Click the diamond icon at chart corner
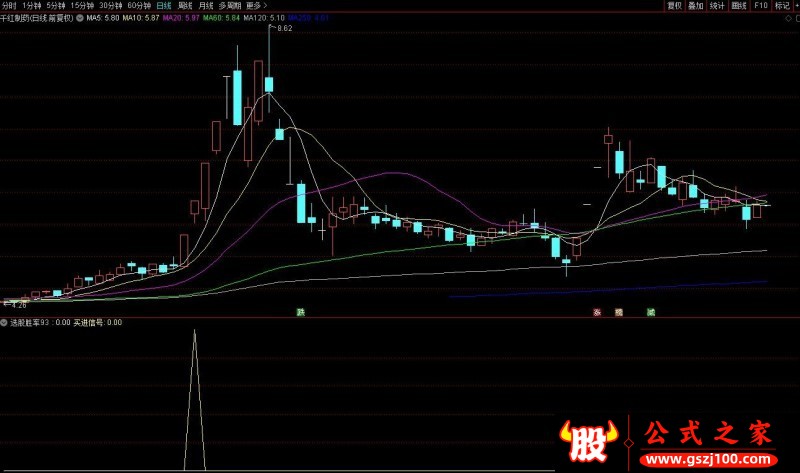This screenshot has height=473, width=800. pos(788,18)
